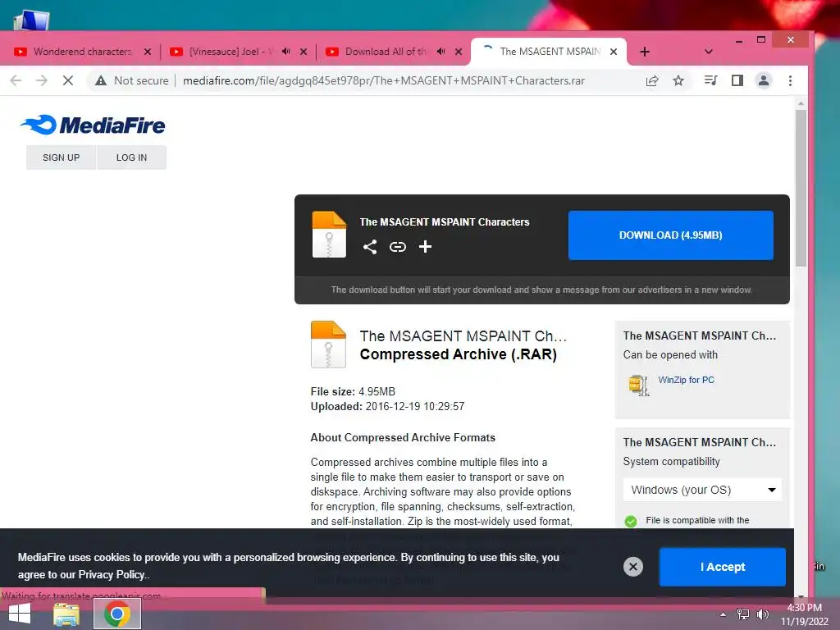Switch to the Download All of th tab
Viewport: 840px width, 630px height.
click(x=386, y=52)
